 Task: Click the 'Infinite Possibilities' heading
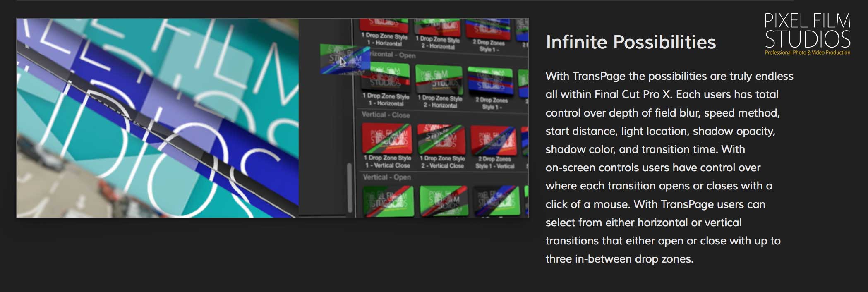point(631,42)
